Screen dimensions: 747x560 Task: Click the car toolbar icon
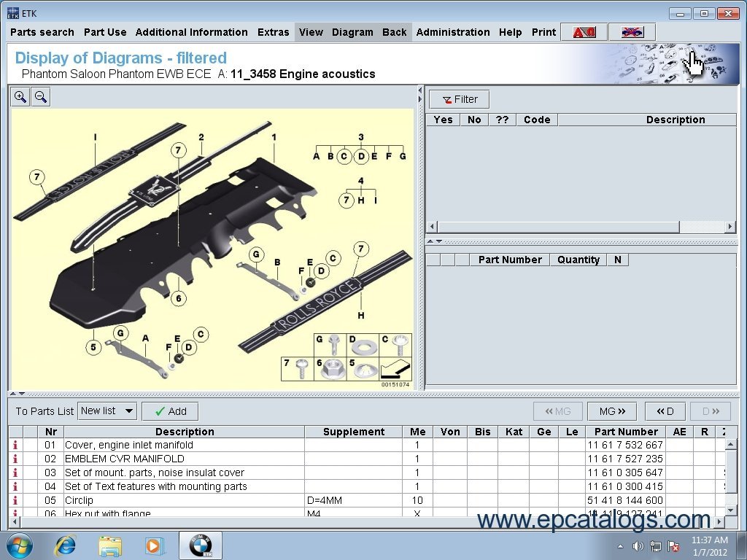point(632,32)
